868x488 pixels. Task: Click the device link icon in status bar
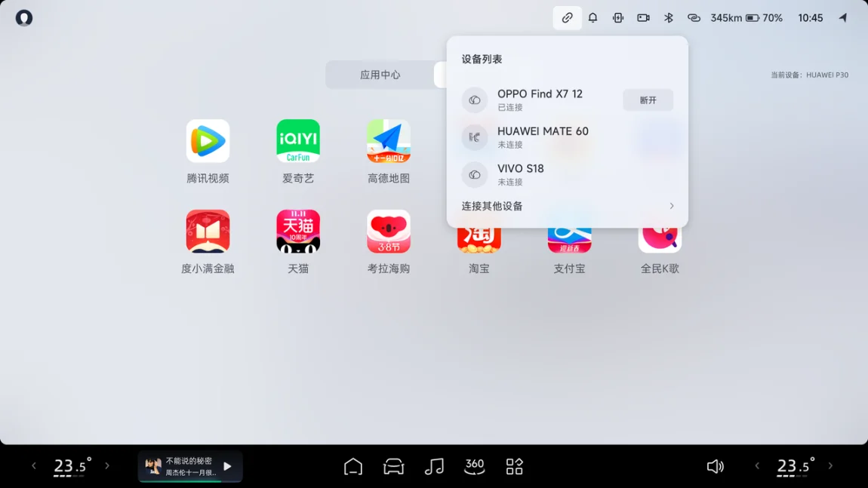[x=567, y=17]
